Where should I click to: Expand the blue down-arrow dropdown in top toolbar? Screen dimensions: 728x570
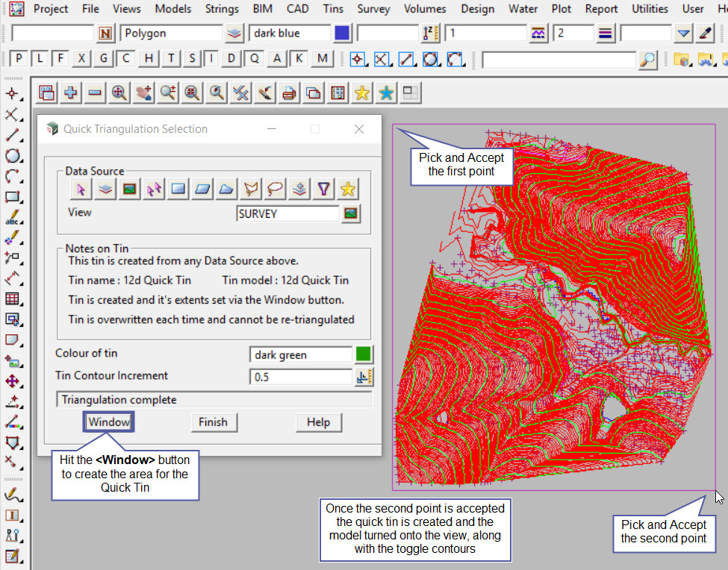tap(683, 34)
